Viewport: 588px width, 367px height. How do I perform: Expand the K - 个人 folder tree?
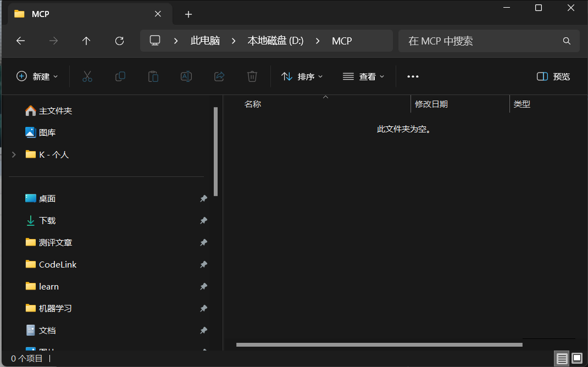pos(14,154)
